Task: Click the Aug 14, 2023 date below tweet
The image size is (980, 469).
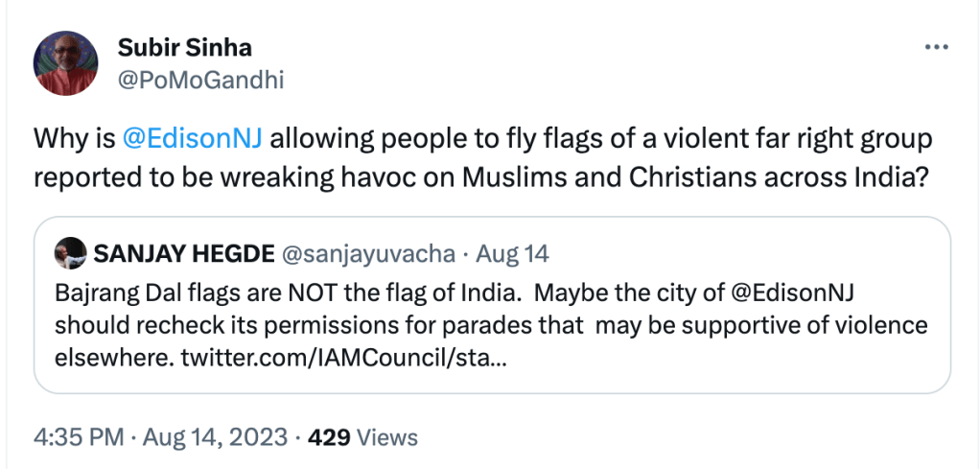Action: [215, 437]
